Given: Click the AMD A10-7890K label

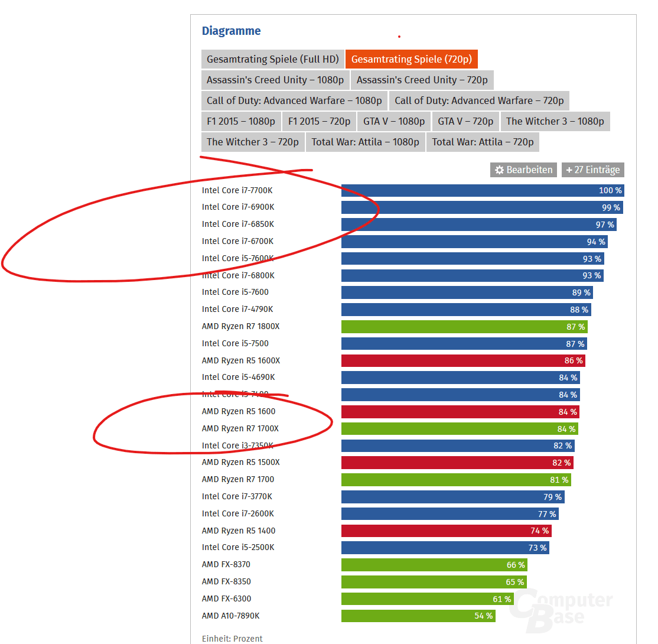Looking at the screenshot, I should coord(231,616).
